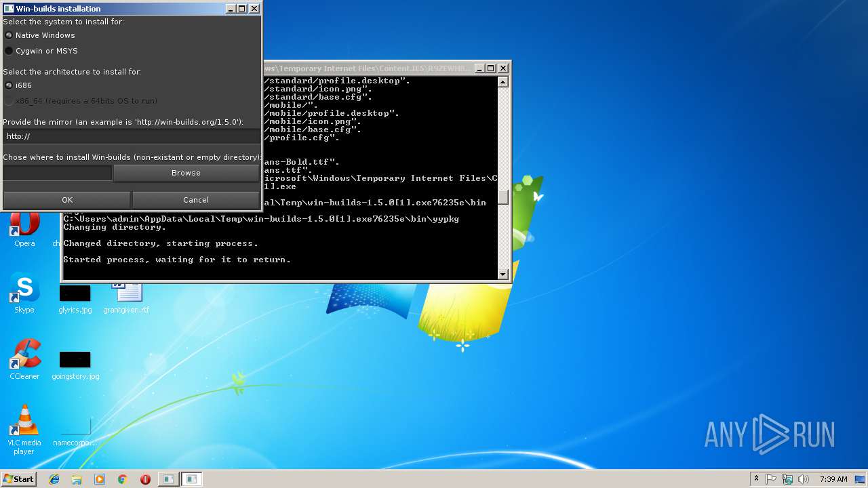Click the 7:39 AM clock

(833, 479)
